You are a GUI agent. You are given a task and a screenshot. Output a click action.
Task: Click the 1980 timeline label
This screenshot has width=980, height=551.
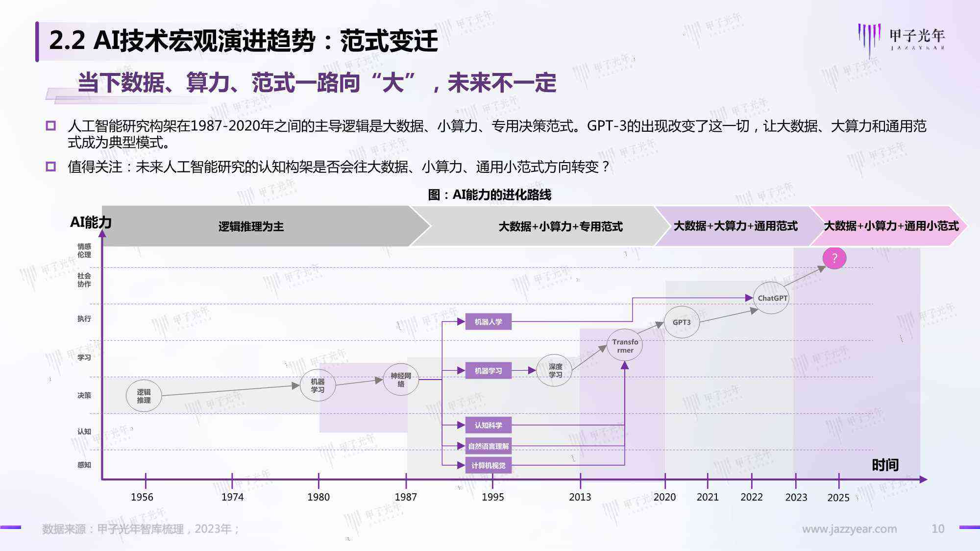point(318,497)
